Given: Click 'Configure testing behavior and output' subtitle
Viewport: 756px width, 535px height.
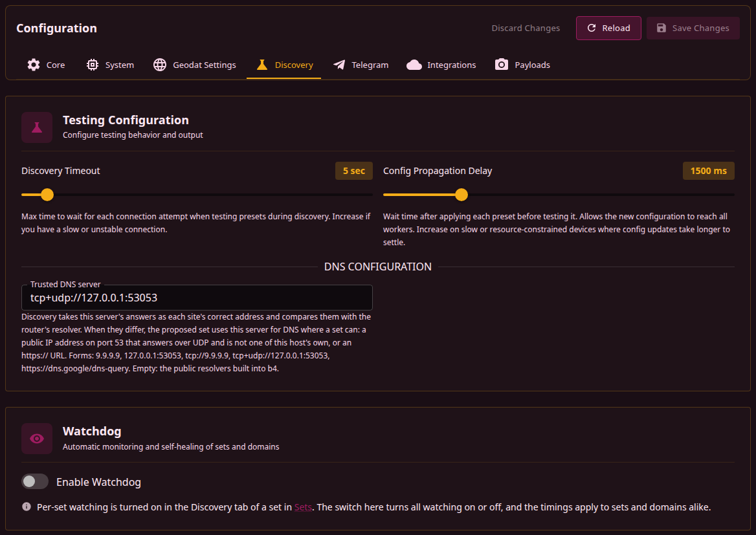Looking at the screenshot, I should pyautogui.click(x=133, y=135).
